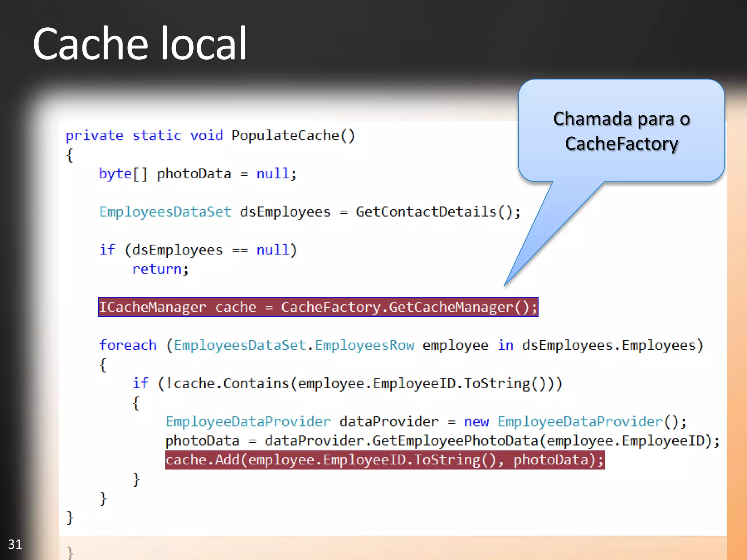This screenshot has height=560, width=747.
Task: Click the dsEmployees.Employees collection reference
Action: [608, 345]
